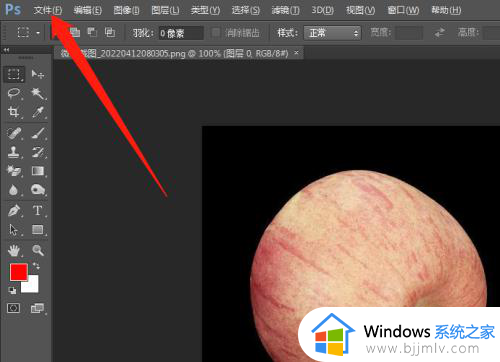Choose Subtract from selection mode
The height and width of the screenshot is (362, 500).
coord(92,32)
